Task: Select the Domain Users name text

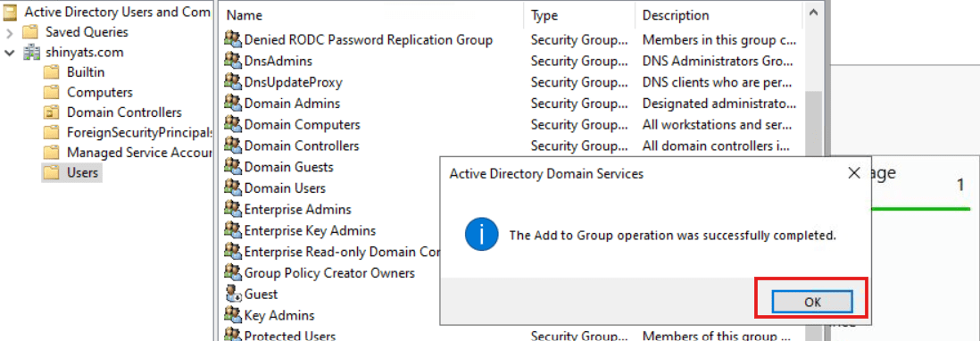Action: coord(285,188)
